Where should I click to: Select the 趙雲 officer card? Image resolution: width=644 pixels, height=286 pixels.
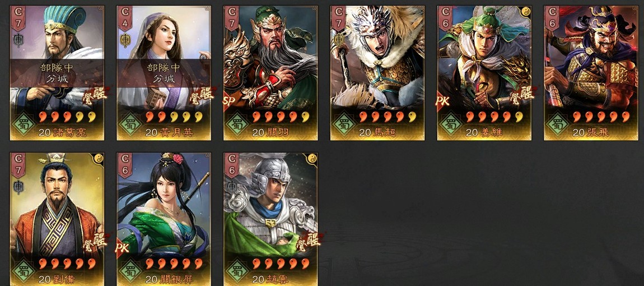[270, 219]
